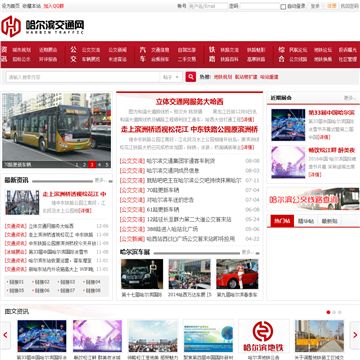Open the black SUV car show photo
This screenshot has width=360, height=360.
pyautogui.click(x=142, y=274)
